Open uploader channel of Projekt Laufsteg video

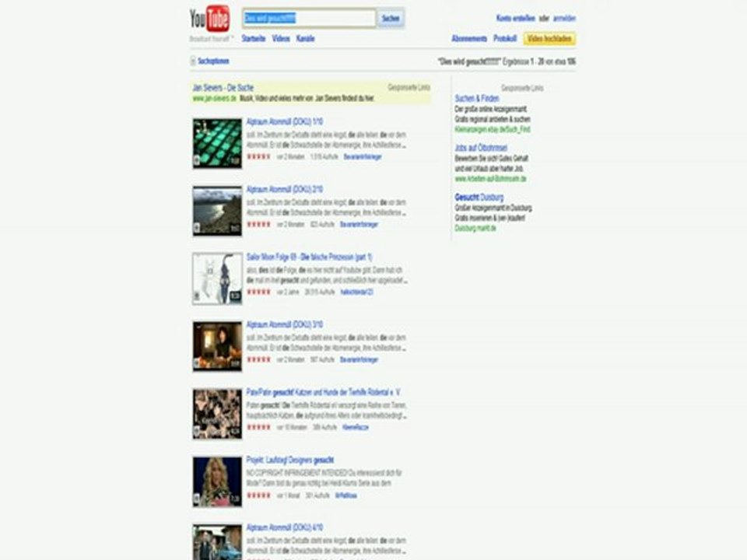coord(345,495)
